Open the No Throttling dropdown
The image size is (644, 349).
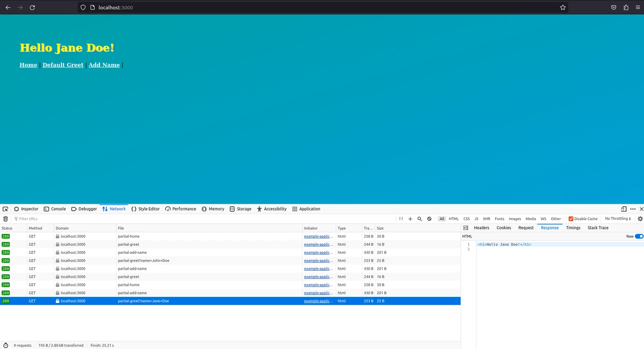coord(618,219)
